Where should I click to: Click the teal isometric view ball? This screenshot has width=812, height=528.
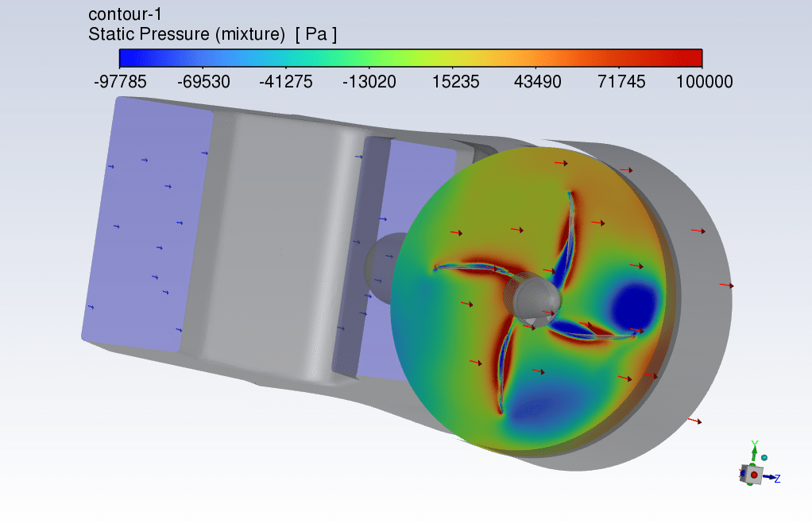click(x=764, y=458)
